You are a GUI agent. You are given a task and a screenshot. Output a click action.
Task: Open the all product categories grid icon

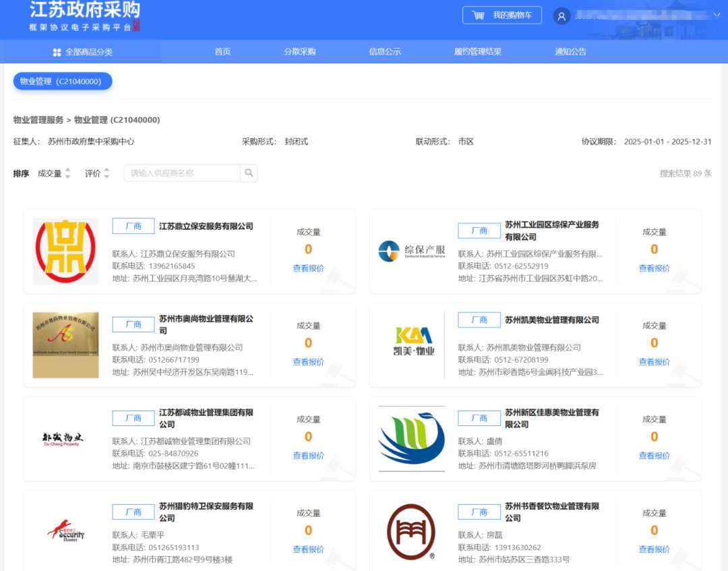point(57,52)
